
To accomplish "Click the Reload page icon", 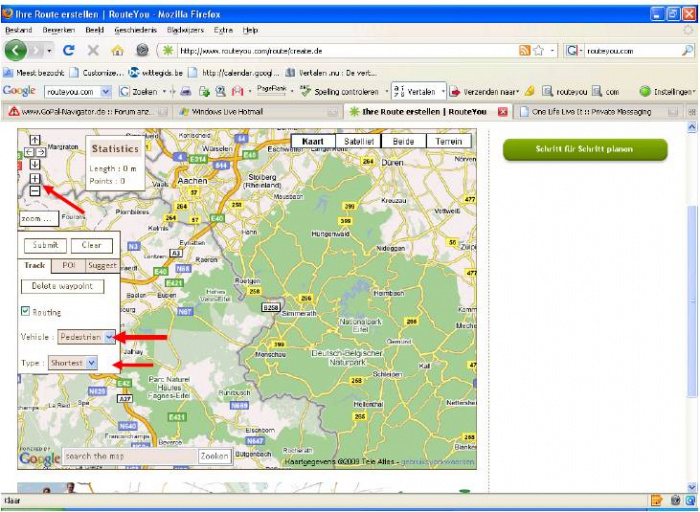I will coord(68,50).
